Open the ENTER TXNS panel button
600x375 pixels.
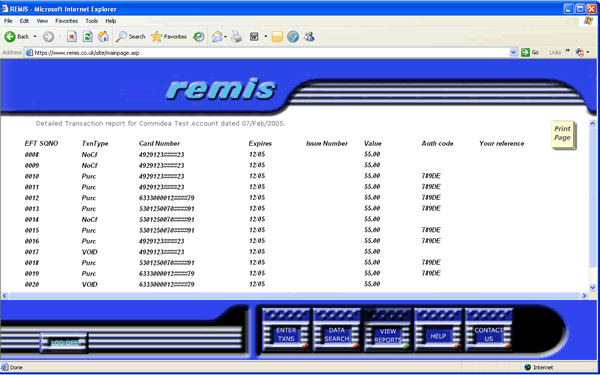click(x=286, y=330)
